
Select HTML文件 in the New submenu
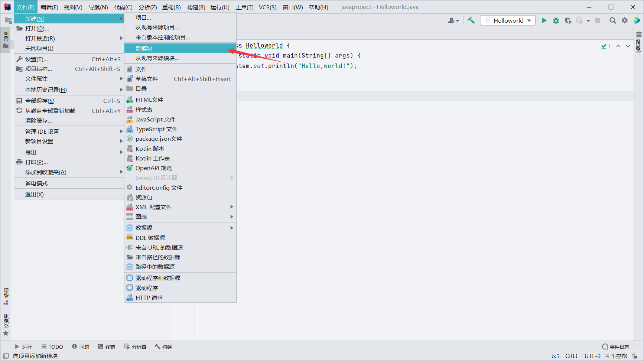pos(180,100)
